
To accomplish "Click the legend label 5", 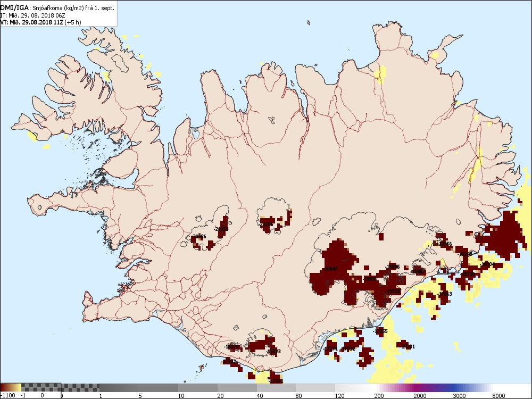I will point(140,395).
